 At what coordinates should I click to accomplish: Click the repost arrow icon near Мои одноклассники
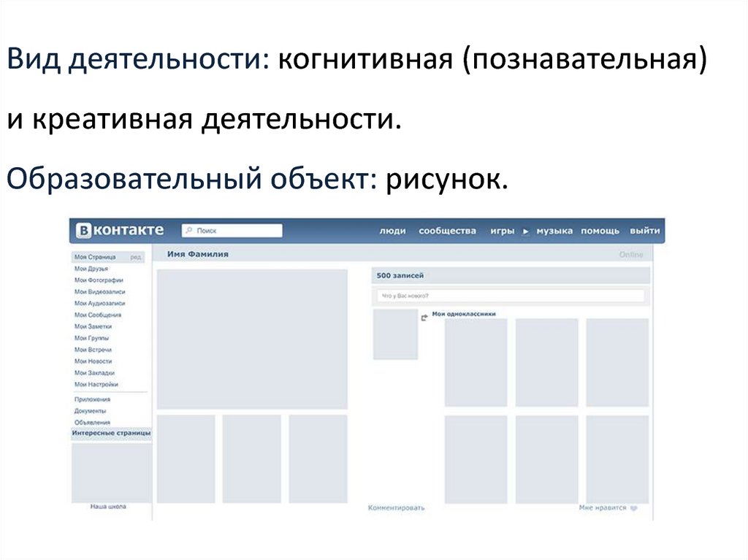tap(424, 317)
